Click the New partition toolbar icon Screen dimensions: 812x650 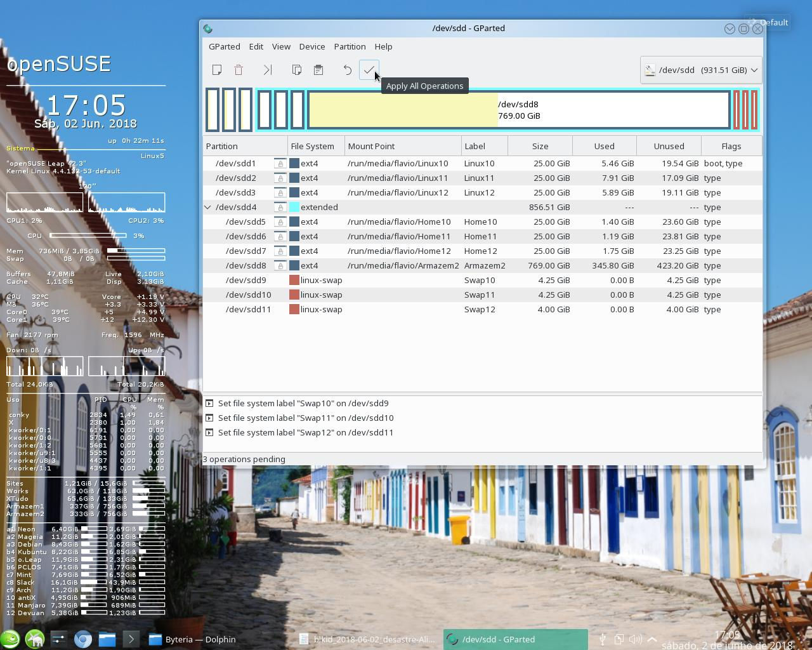(217, 70)
